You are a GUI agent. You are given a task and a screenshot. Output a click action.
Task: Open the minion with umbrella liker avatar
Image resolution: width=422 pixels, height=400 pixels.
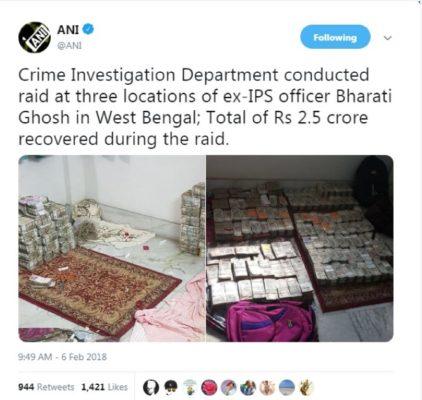(190, 387)
